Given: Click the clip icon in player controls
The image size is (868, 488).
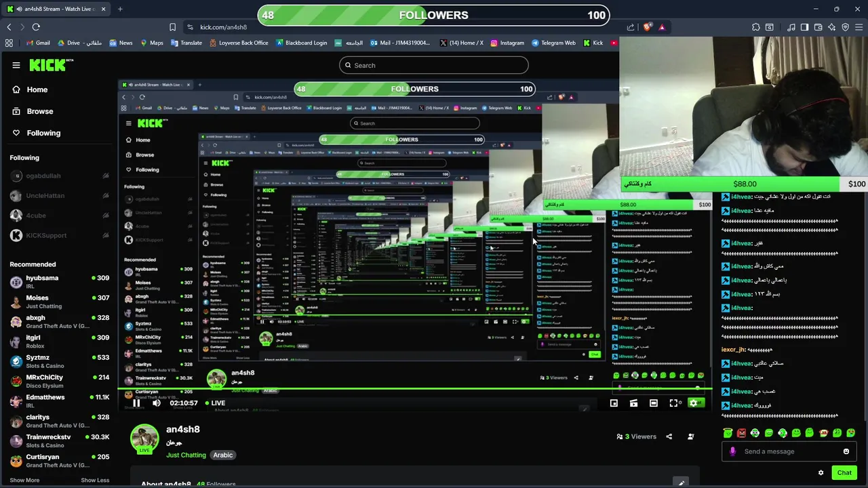Looking at the screenshot, I should [633, 403].
